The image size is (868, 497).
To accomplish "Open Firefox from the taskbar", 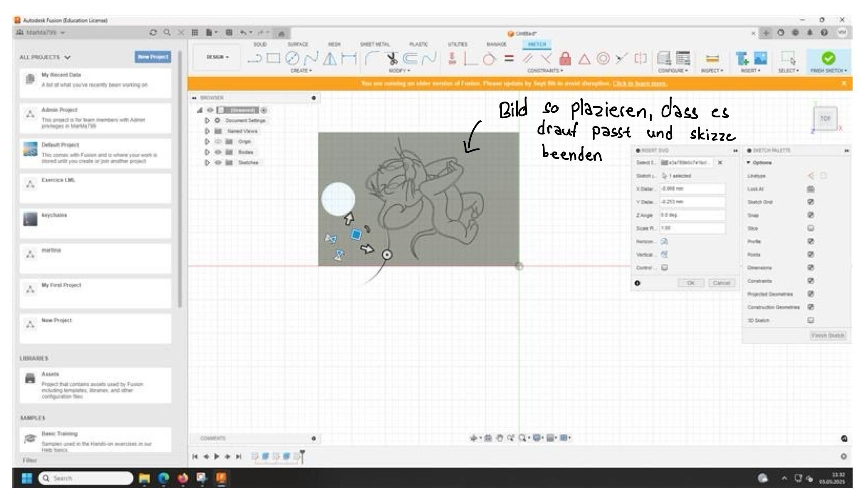I will point(183,478).
